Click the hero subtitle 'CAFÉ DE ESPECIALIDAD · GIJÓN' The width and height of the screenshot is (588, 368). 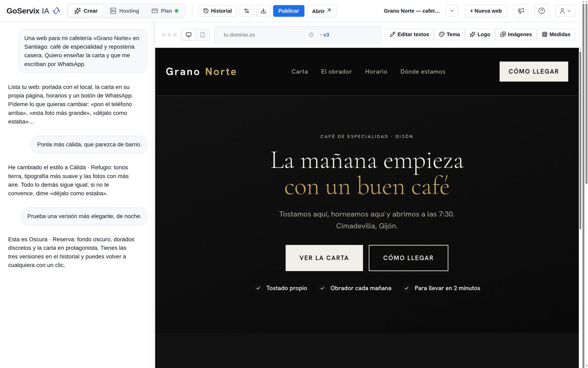point(367,137)
